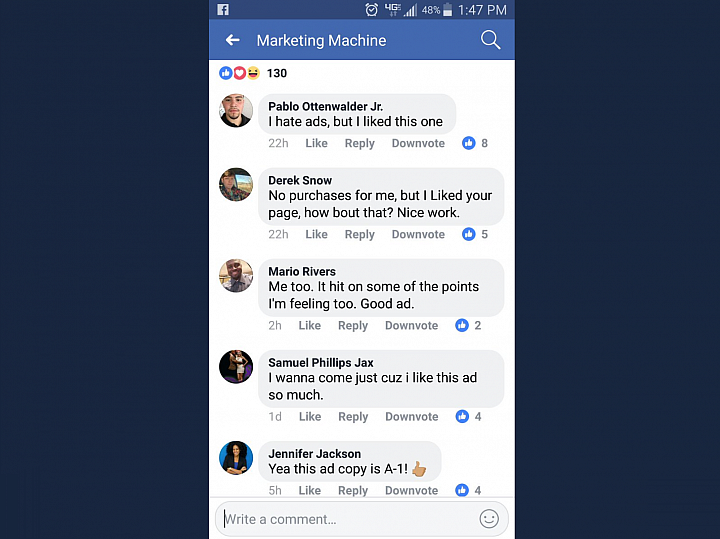Image resolution: width=720 pixels, height=539 pixels.
Task: Open Jennifer Jackson's profile picture
Action: (x=236, y=458)
